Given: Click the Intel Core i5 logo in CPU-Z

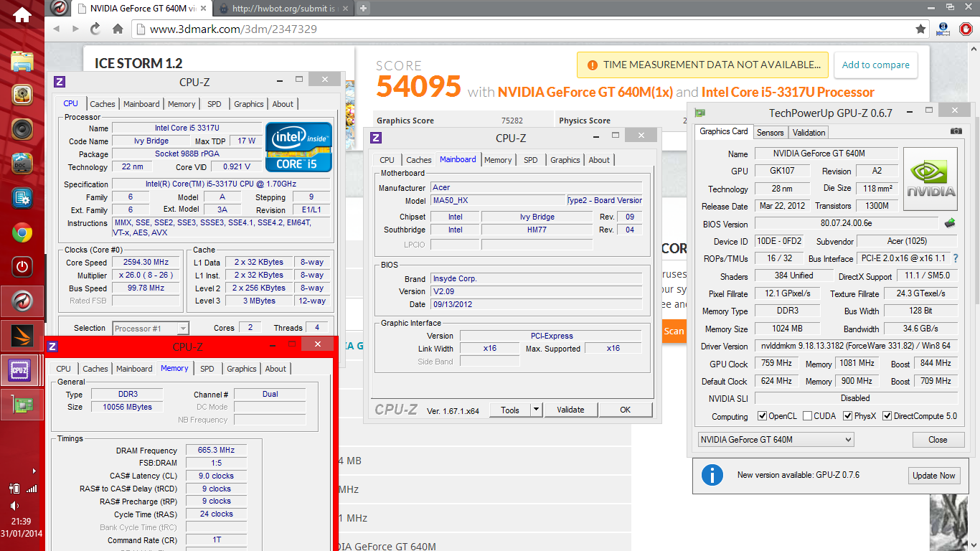Looking at the screenshot, I should (x=298, y=147).
